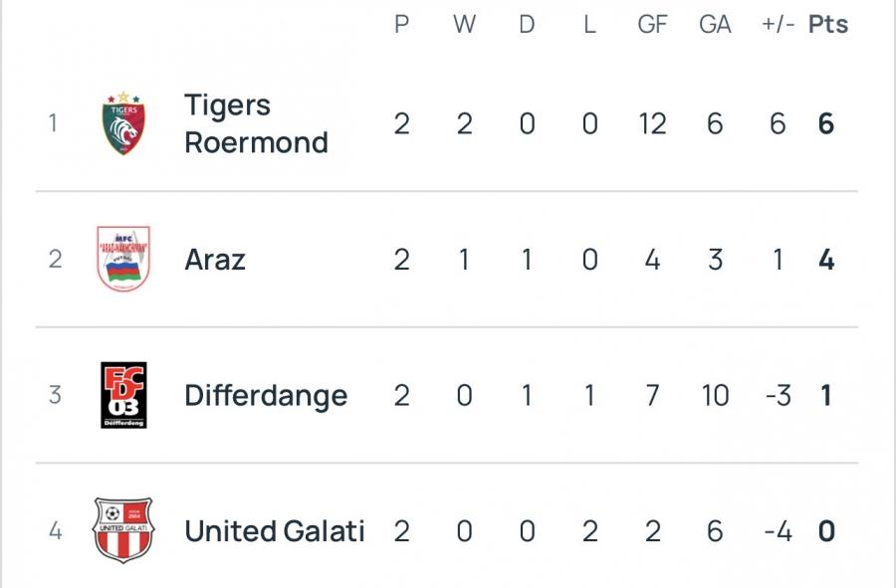The image size is (896, 588).
Task: Click the P matches played header
Action: (x=401, y=25)
